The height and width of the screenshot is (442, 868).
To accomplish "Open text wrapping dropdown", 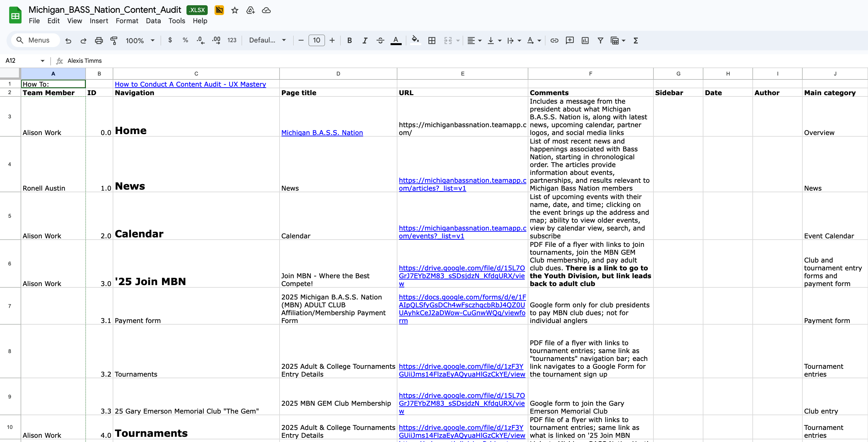I will click(514, 41).
